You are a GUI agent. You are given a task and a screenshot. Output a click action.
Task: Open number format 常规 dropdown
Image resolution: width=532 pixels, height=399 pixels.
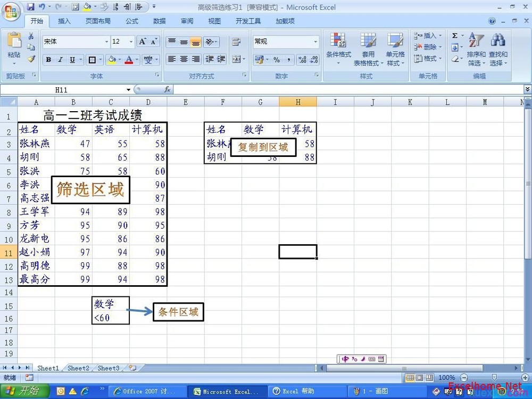(x=315, y=41)
